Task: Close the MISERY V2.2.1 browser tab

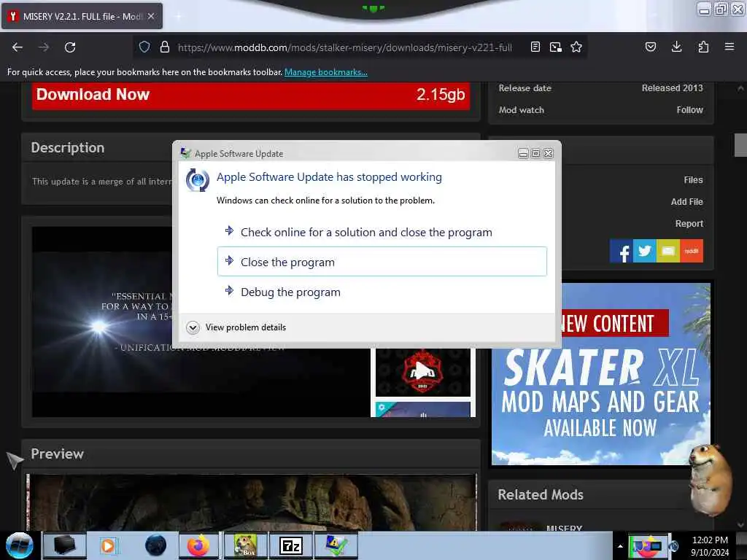Action: click(150, 16)
